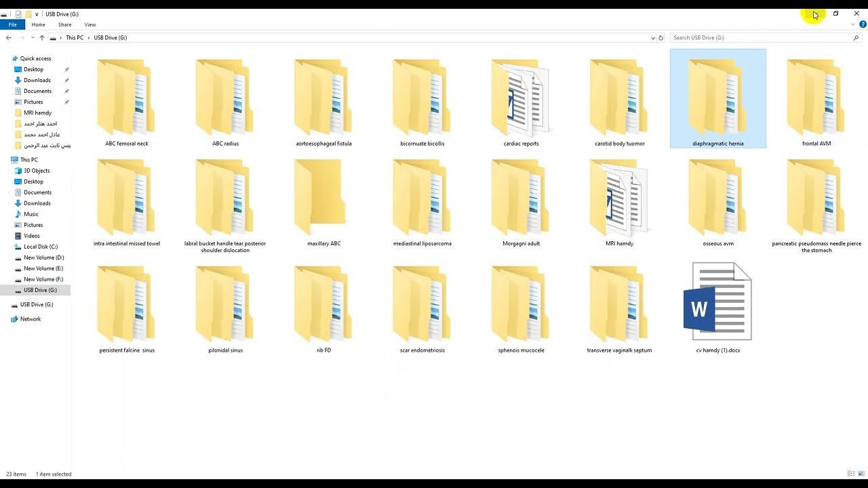Click the New folder quick access toolbar icon

[28, 14]
